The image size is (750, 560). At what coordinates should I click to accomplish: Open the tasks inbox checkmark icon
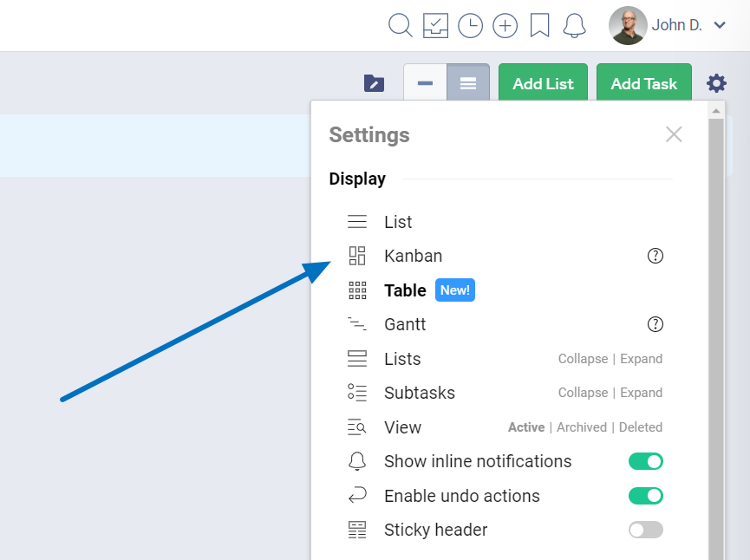[435, 26]
